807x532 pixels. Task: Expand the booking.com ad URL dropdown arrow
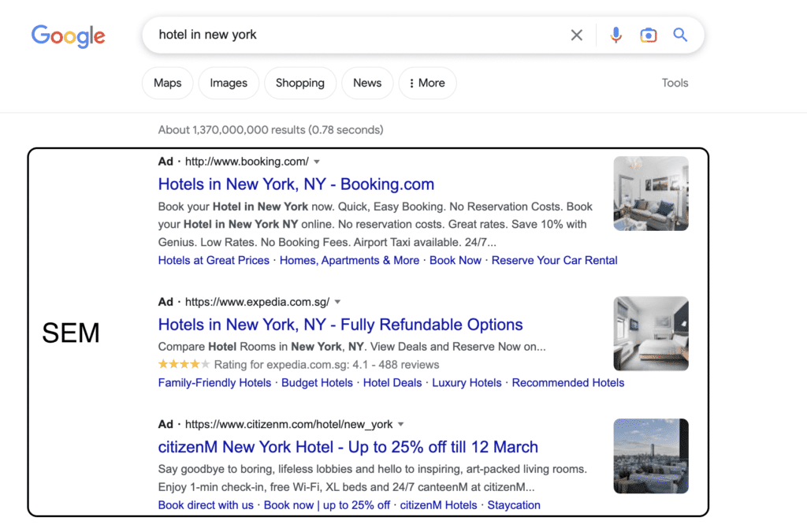coord(317,162)
